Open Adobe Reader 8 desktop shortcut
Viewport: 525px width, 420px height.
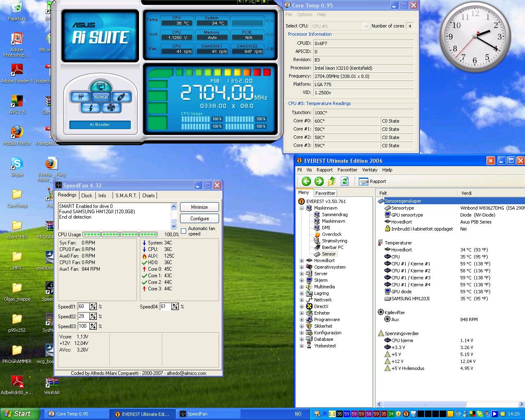click(x=17, y=74)
